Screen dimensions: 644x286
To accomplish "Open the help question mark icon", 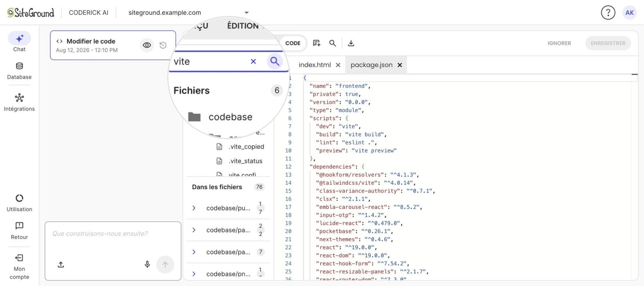I will (608, 13).
